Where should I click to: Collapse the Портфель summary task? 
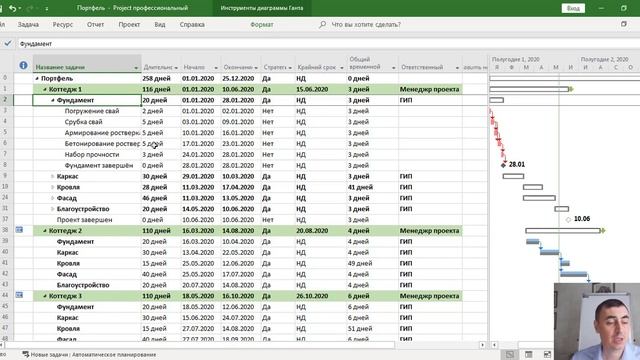[37, 78]
